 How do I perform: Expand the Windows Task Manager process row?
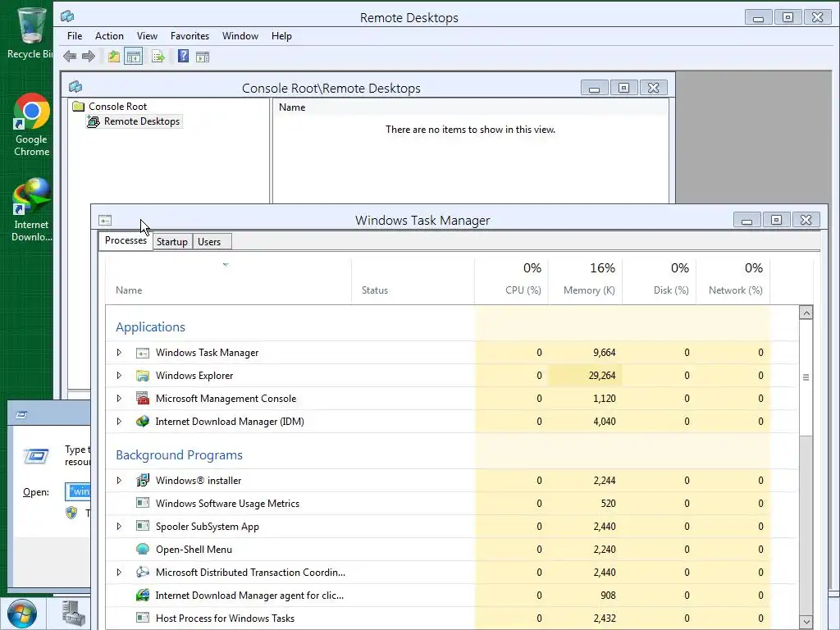tap(120, 353)
